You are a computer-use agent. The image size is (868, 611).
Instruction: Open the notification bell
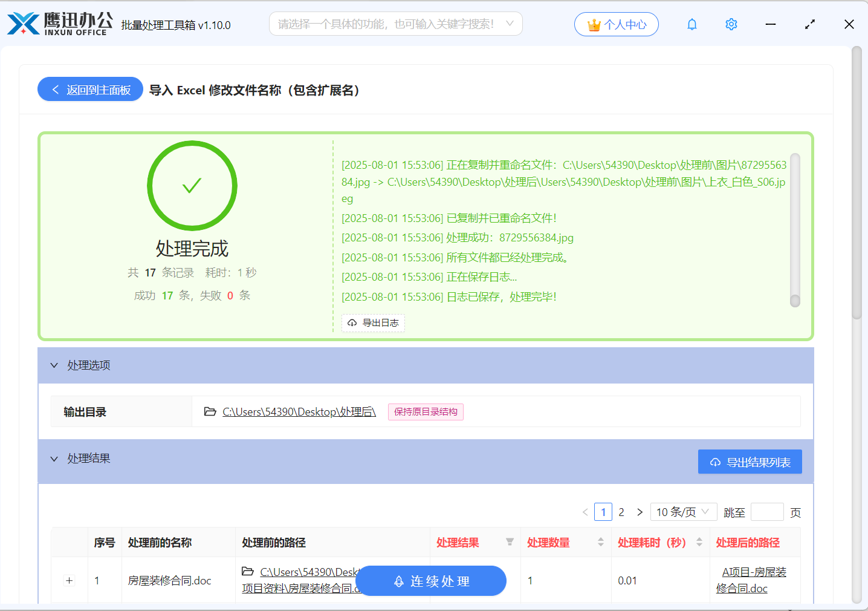[692, 24]
